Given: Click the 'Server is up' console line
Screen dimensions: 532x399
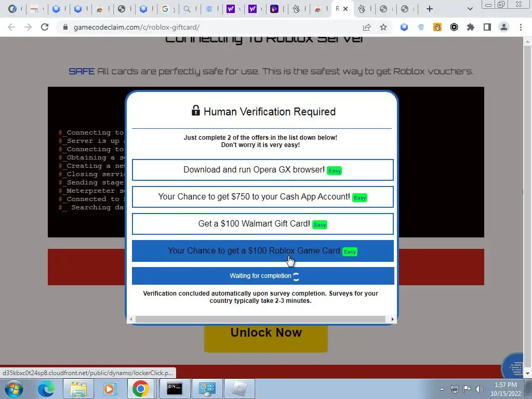Looking at the screenshot, I should [x=91, y=141].
